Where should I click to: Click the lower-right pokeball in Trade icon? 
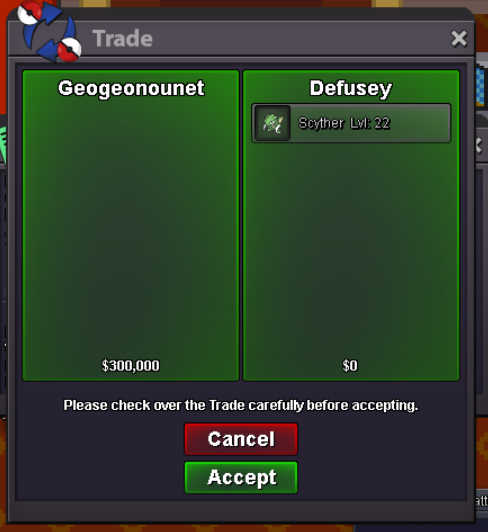pyautogui.click(x=69, y=50)
